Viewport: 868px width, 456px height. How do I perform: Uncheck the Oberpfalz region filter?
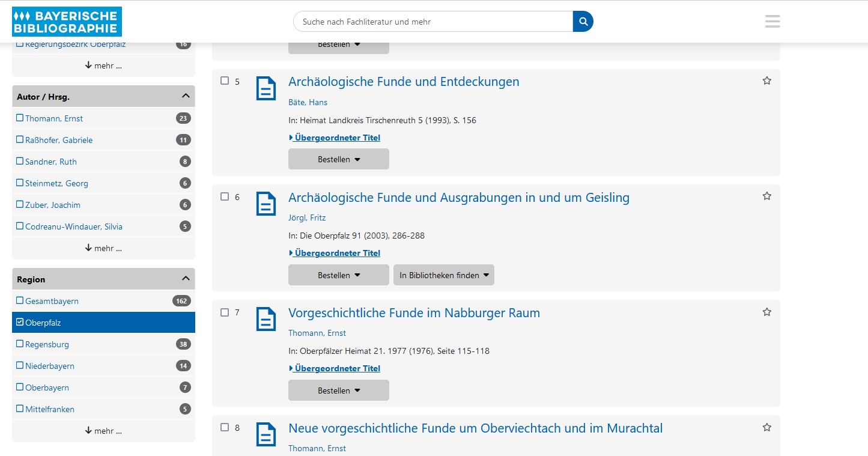103,323
